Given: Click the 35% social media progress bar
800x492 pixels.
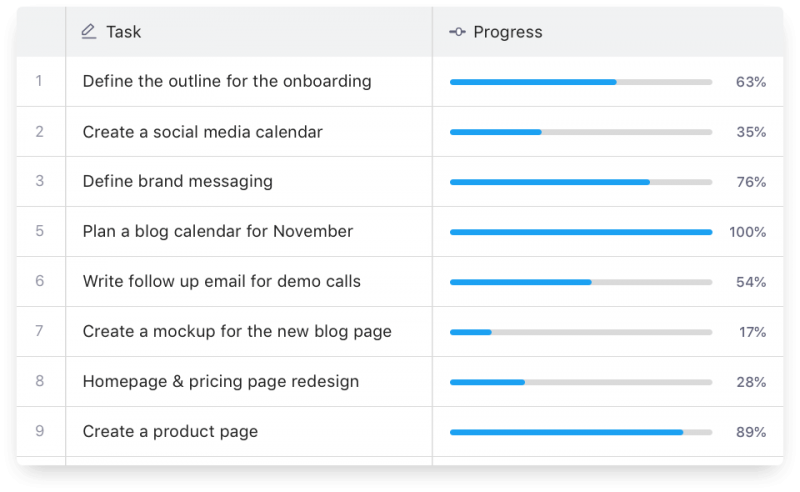Looking at the screenshot, I should point(580,132).
